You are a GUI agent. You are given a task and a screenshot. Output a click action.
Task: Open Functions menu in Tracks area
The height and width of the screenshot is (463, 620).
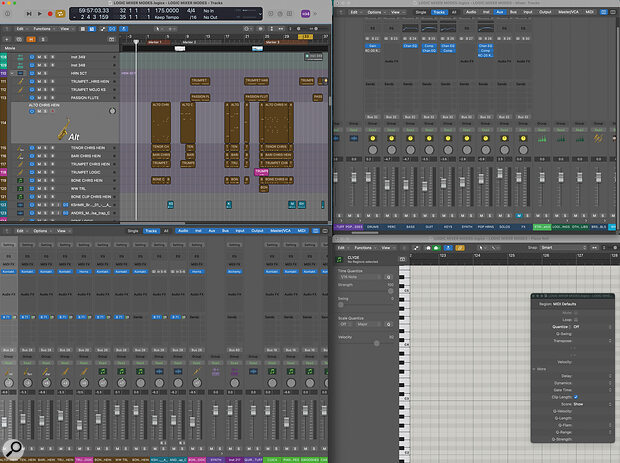tap(42, 29)
